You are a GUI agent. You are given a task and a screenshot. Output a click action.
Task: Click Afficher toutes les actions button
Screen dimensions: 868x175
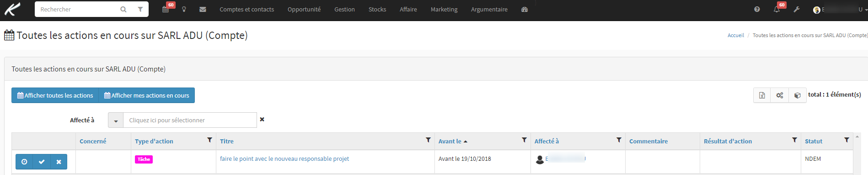(x=55, y=95)
